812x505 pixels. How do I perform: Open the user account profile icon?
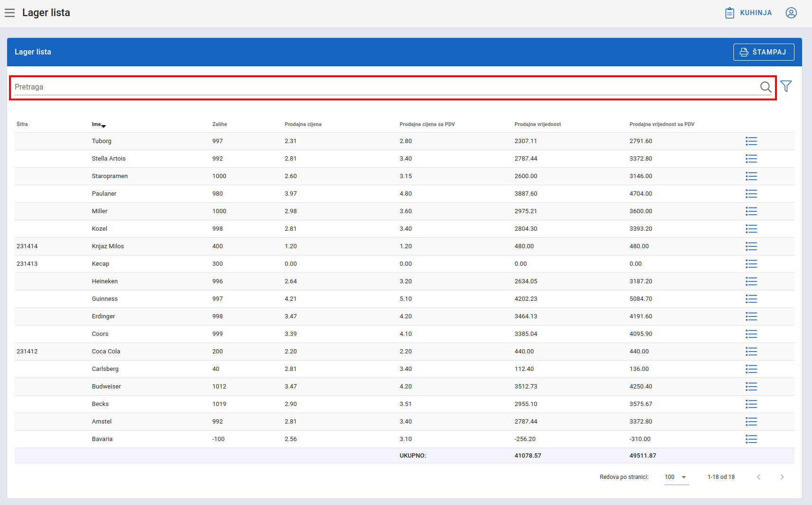click(791, 13)
